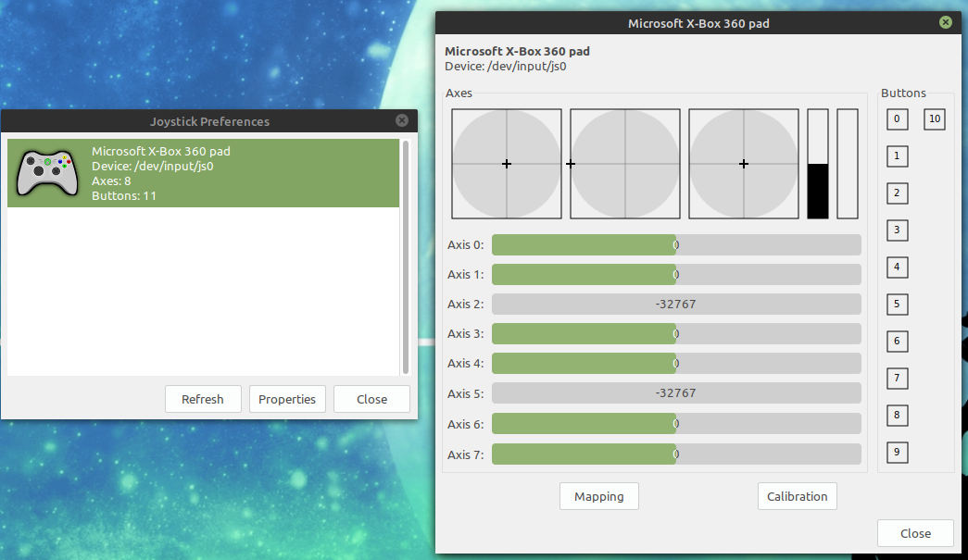
Task: Close X-Box 360 pad window with green X
Action: [946, 22]
